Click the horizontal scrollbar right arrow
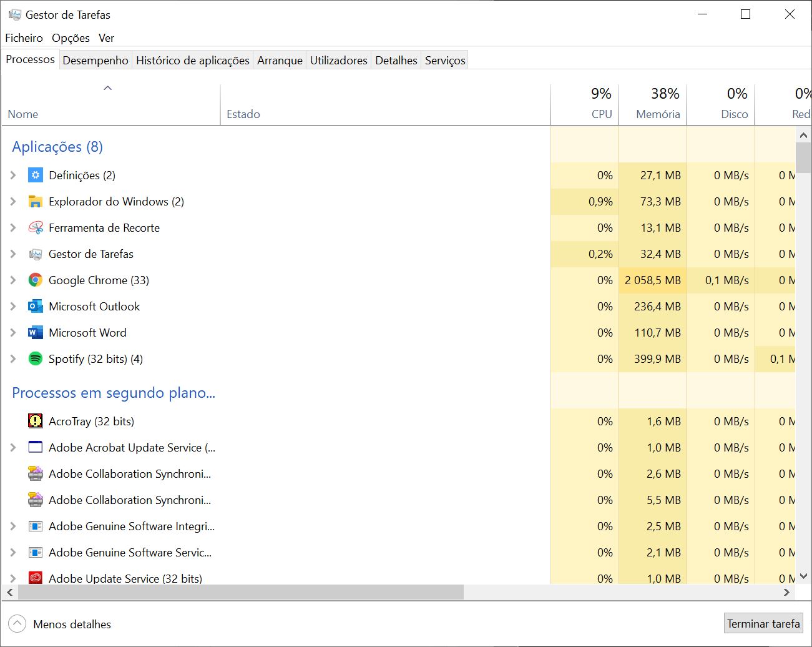The height and width of the screenshot is (647, 812). (787, 592)
